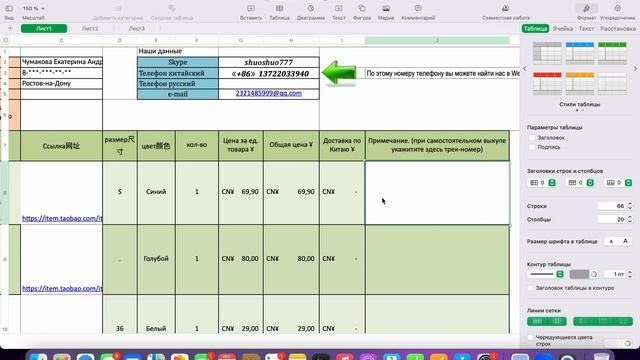This screenshot has width=640, height=360.
Task: Click the Сводная таблица toolbar icon
Action: [172, 9]
